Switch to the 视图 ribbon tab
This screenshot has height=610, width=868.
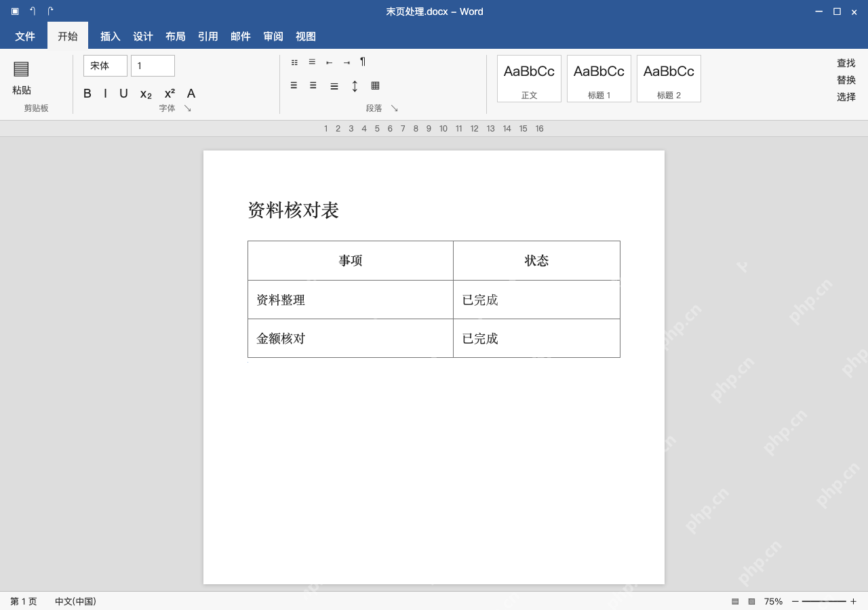coord(306,36)
